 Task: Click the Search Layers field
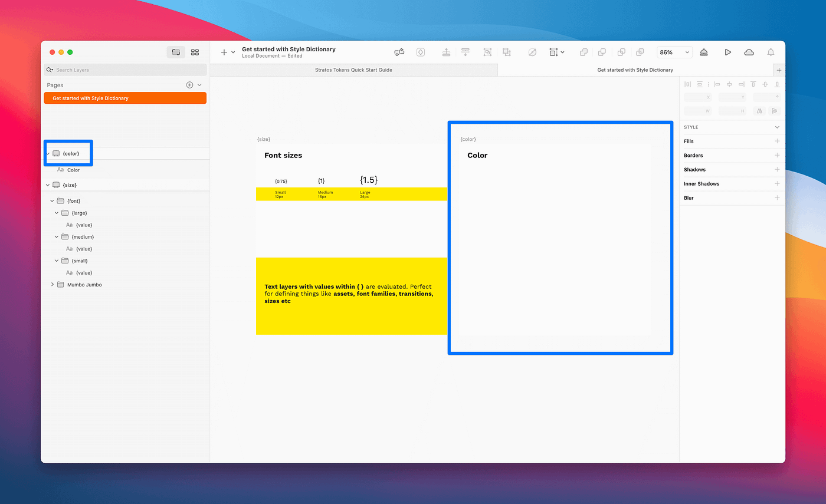(x=125, y=70)
